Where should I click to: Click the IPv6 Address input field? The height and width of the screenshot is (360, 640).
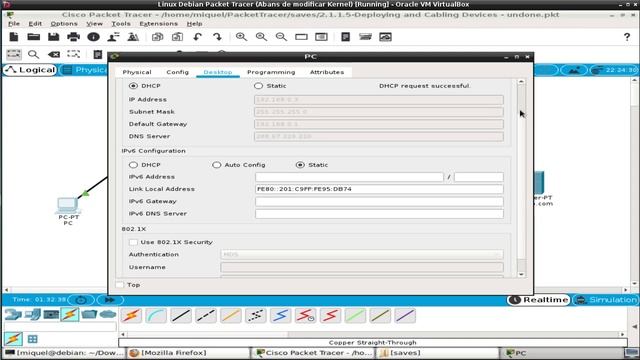349,177
